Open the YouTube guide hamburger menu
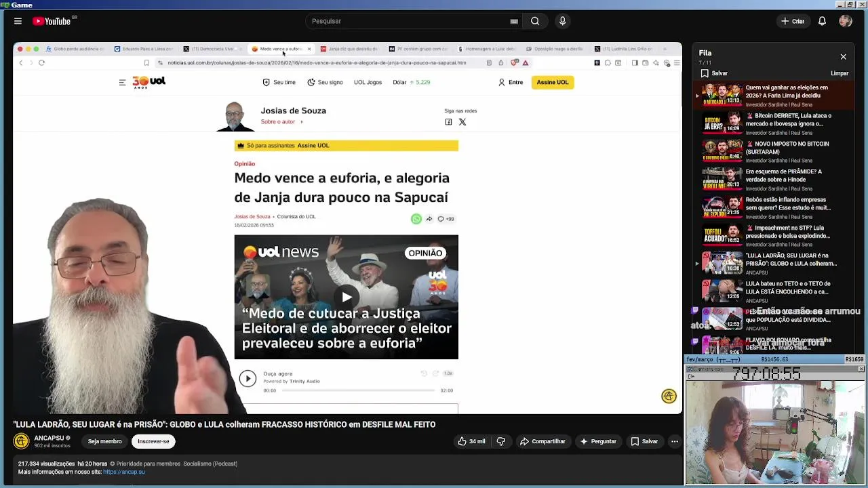Image resolution: width=868 pixels, height=488 pixels. [x=18, y=21]
